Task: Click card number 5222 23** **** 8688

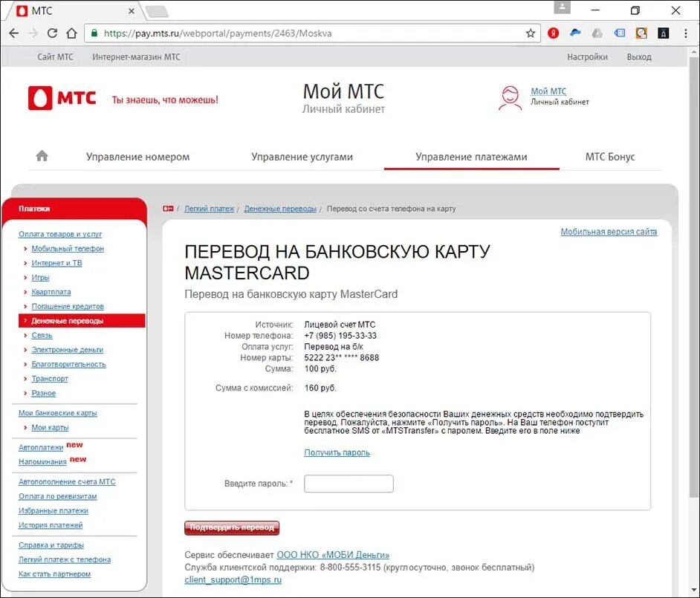Action: click(342, 357)
